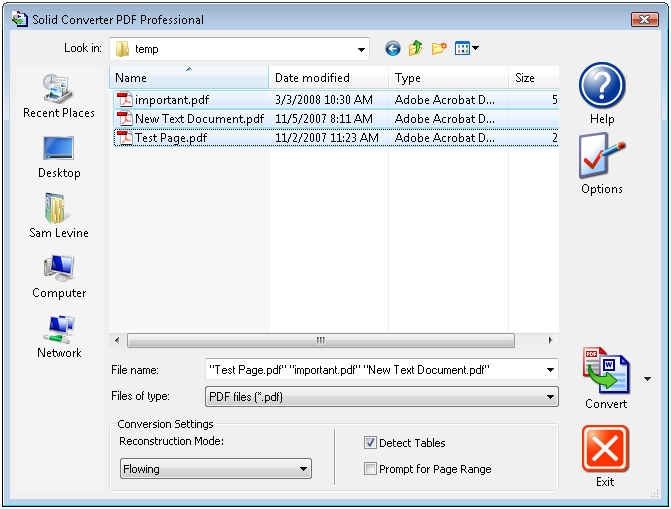Click the horizontal scrollbar thumb
671x509 pixels.
(x=321, y=340)
